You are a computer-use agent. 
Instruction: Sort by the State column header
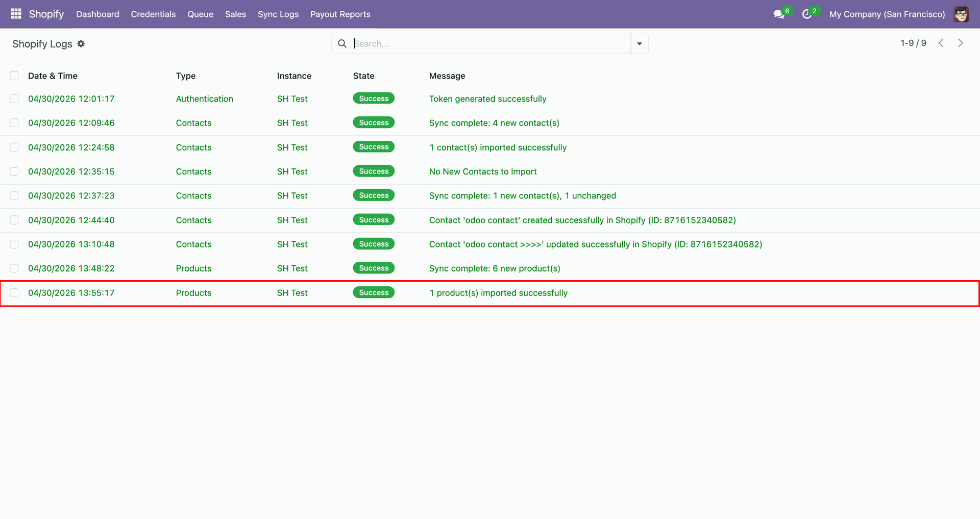363,76
